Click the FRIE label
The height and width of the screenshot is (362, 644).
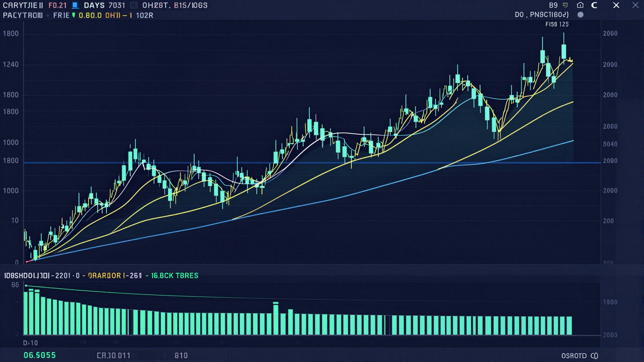click(61, 15)
